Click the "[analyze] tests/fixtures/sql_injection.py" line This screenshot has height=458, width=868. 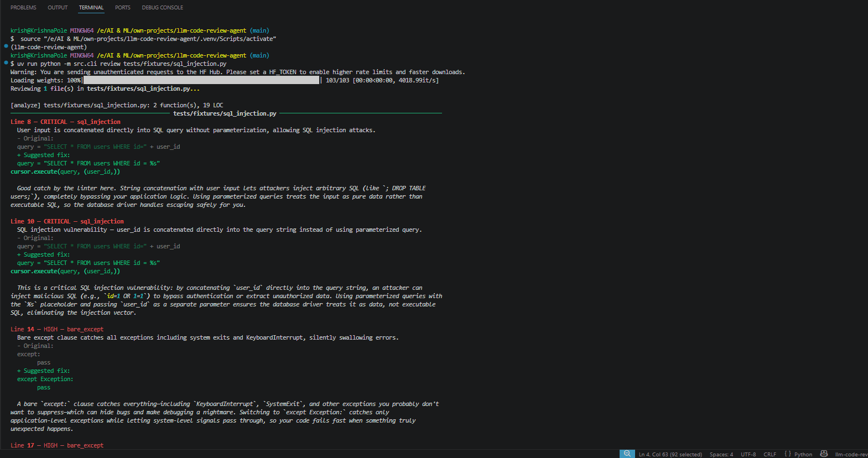pos(117,105)
